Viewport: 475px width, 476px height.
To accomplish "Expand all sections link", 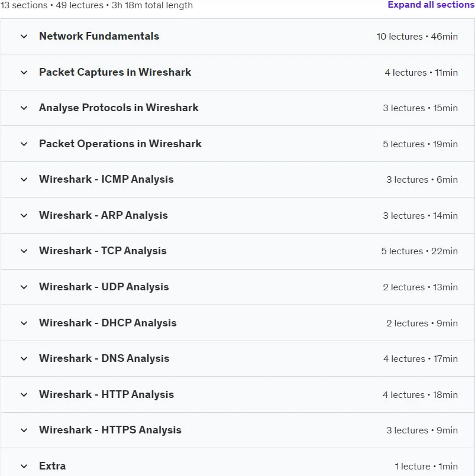I will 431,5.
